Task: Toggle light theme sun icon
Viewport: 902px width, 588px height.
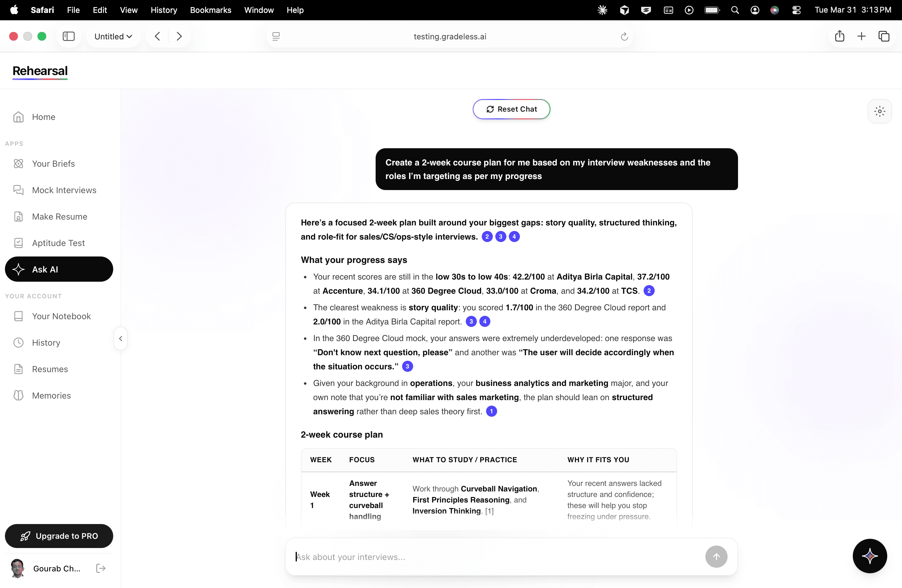Action: pyautogui.click(x=880, y=111)
